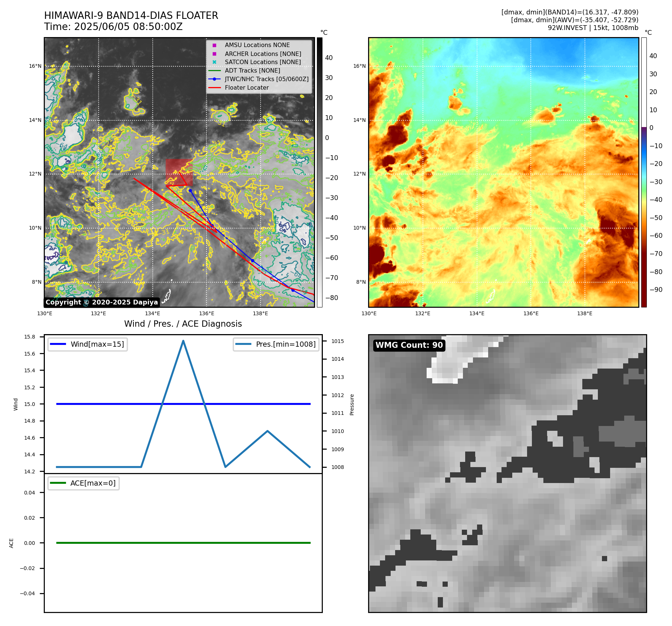
Task: Click the 138°E label under right water vapor map
Action: pos(585,313)
